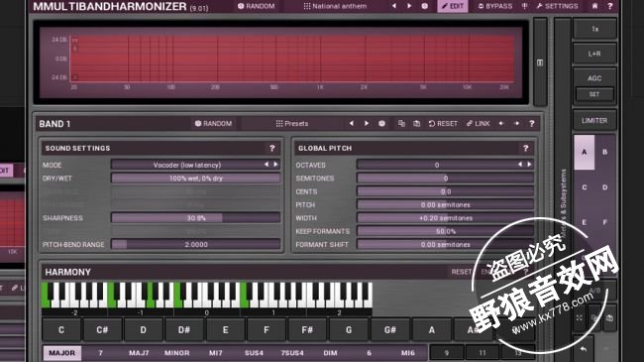Toggle the BYPASS button

tap(495, 6)
